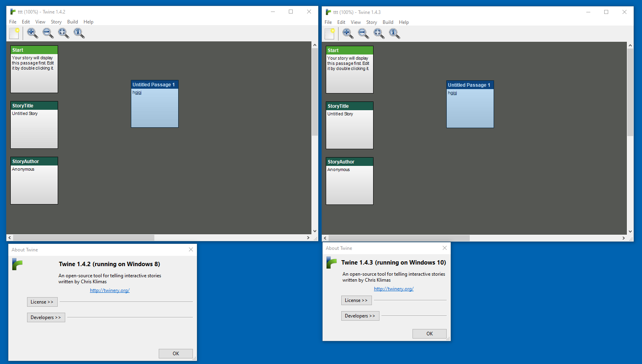
Task: Zoom out on the Twine 1.4.2 story map
Action: click(x=48, y=33)
